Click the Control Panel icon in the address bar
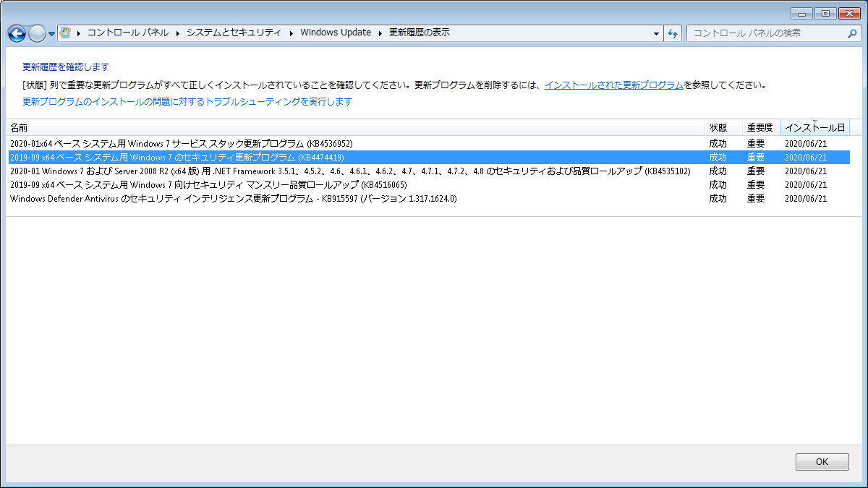 (x=64, y=33)
